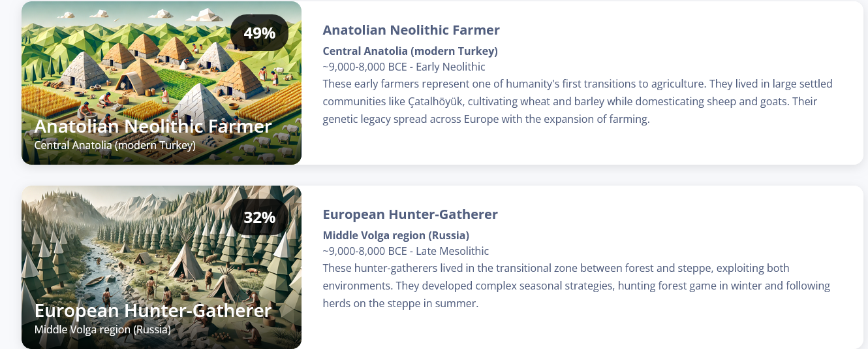Open the Anatolian Neolithic Farmer card heading
The height and width of the screenshot is (349, 868).
click(411, 30)
